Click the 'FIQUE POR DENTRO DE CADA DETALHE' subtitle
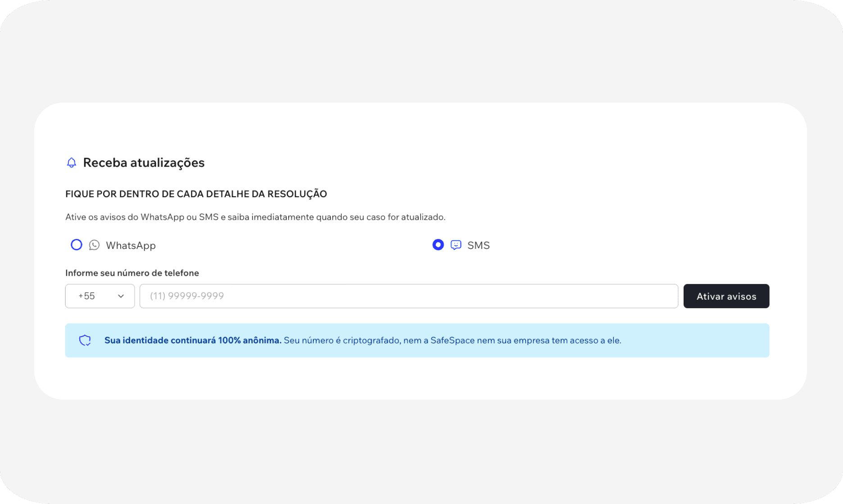 click(196, 194)
